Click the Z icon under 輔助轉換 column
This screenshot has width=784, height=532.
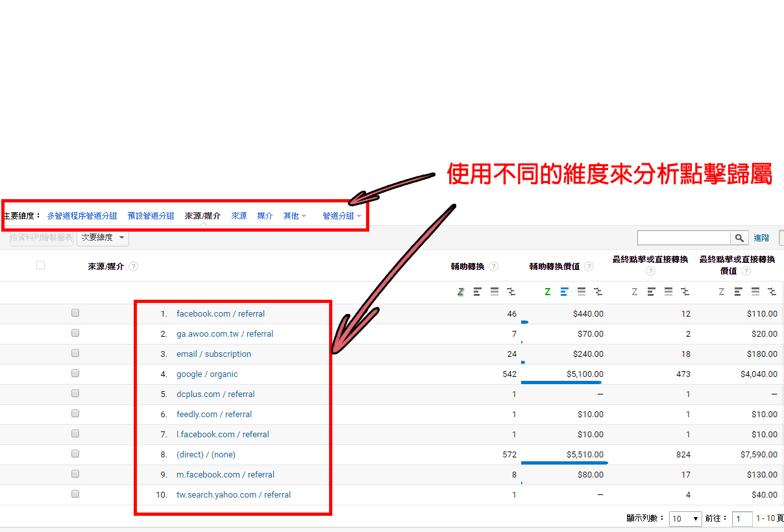461,292
